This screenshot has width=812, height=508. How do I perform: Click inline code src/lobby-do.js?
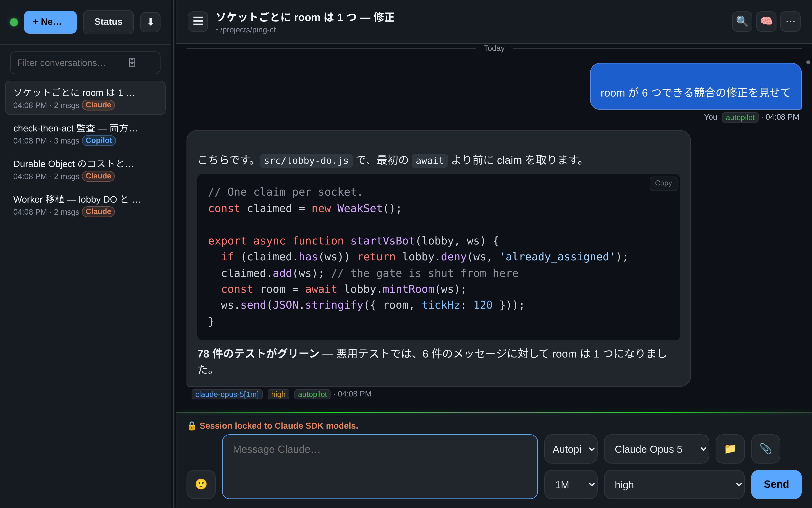tap(306, 161)
